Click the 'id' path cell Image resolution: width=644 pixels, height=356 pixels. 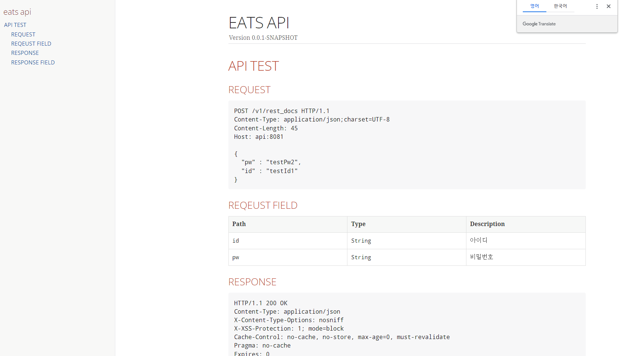coord(288,241)
